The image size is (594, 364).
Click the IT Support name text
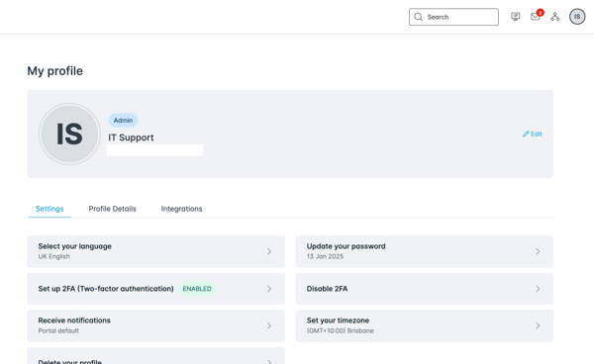point(131,137)
